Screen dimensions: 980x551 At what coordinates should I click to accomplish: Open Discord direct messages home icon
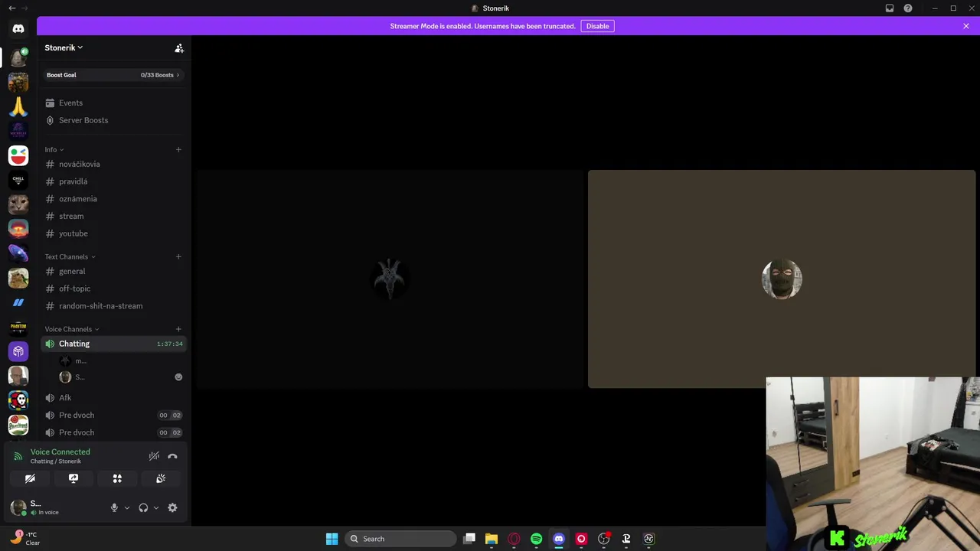[18, 28]
